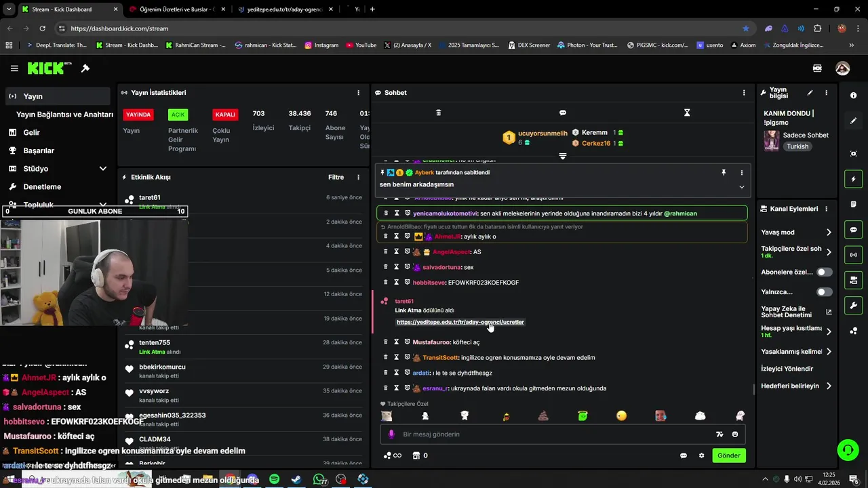Click the Turkish language tag
The image size is (868, 488).
tap(797, 146)
